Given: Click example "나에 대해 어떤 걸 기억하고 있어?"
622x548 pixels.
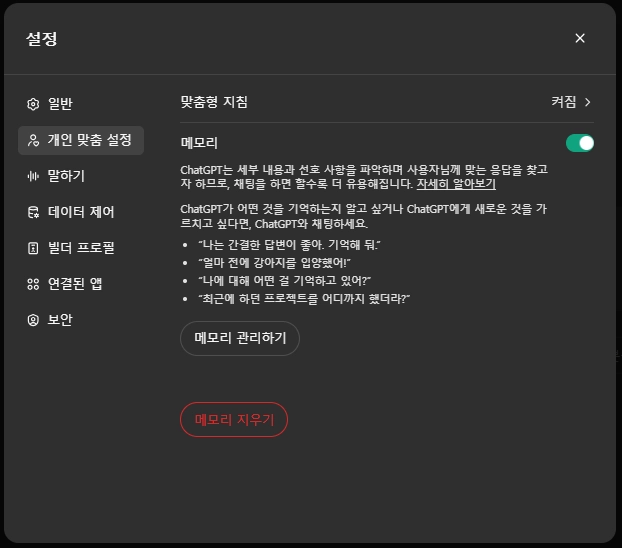Looking at the screenshot, I should (x=284, y=281).
